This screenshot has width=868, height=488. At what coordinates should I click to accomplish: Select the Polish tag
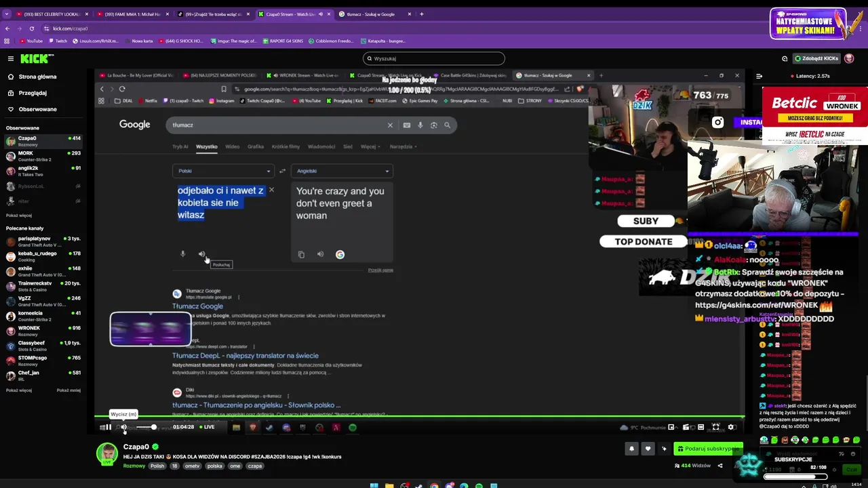pyautogui.click(x=157, y=466)
